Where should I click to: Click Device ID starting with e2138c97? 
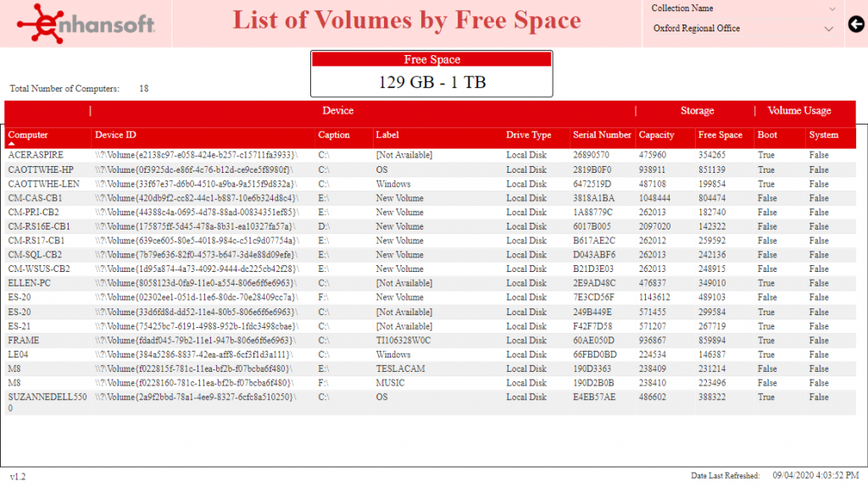pos(197,155)
